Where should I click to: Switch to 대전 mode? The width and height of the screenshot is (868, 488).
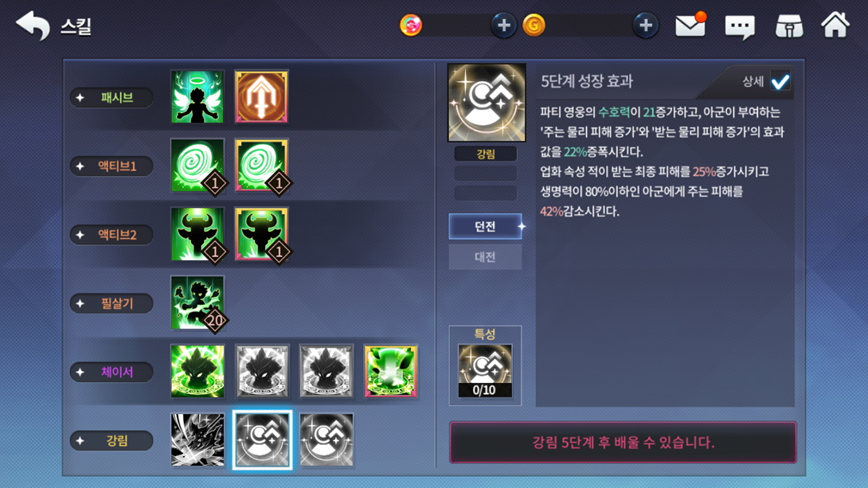coord(486,256)
